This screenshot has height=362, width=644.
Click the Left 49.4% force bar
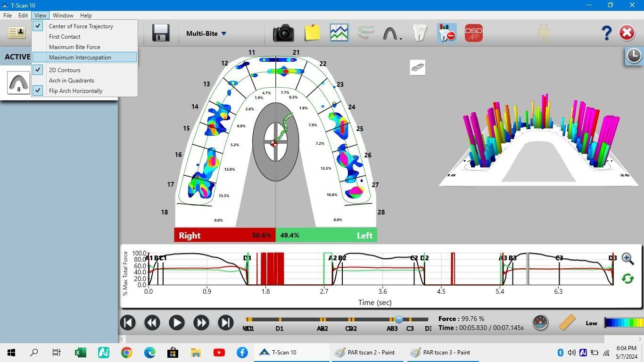(326, 235)
